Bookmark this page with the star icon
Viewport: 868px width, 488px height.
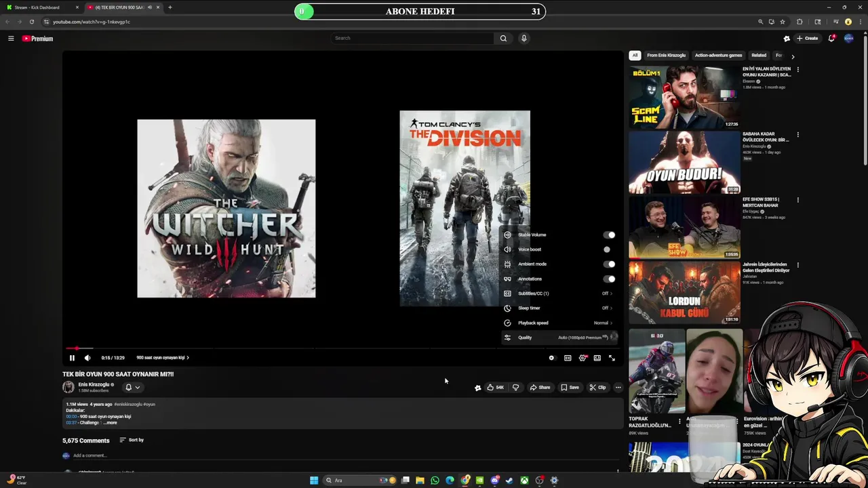[x=782, y=22]
